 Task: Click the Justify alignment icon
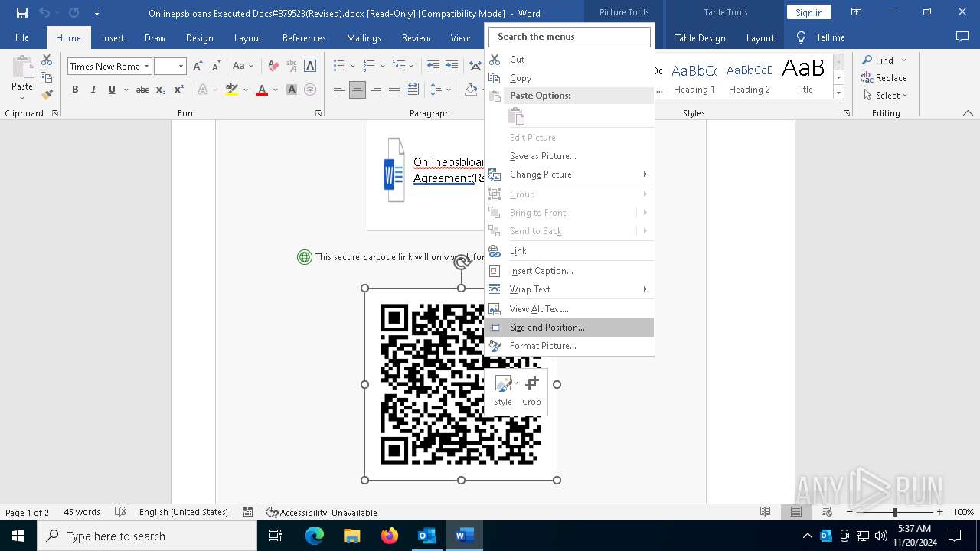point(394,90)
